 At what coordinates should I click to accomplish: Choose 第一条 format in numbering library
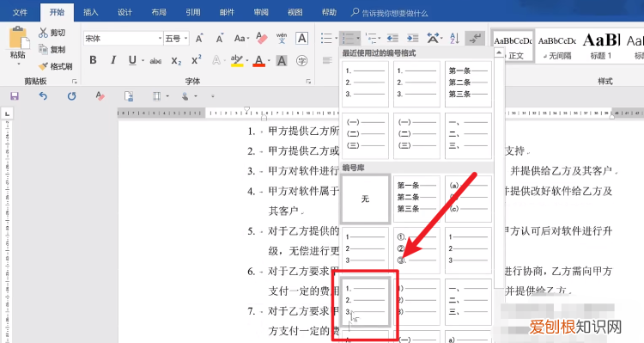pos(416,199)
